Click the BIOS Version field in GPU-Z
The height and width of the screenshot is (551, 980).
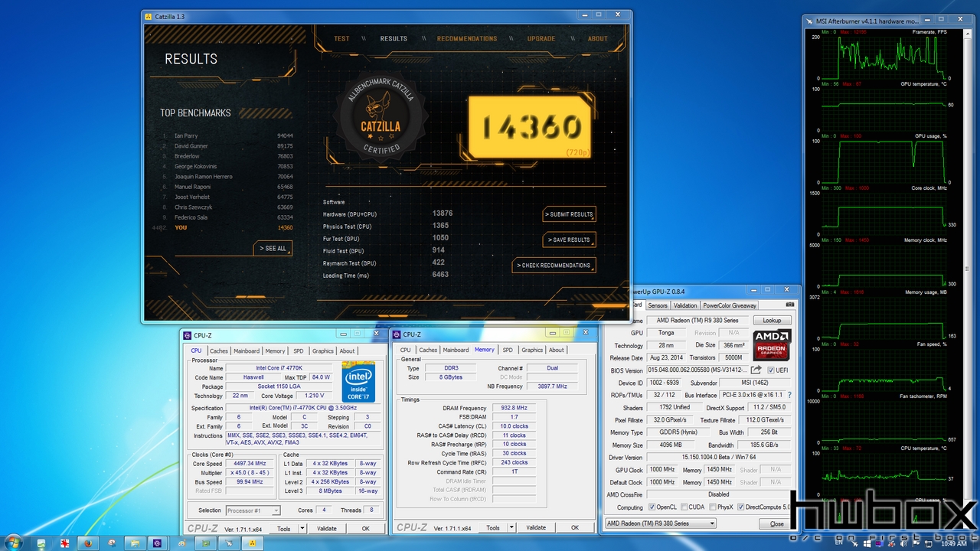(x=697, y=370)
